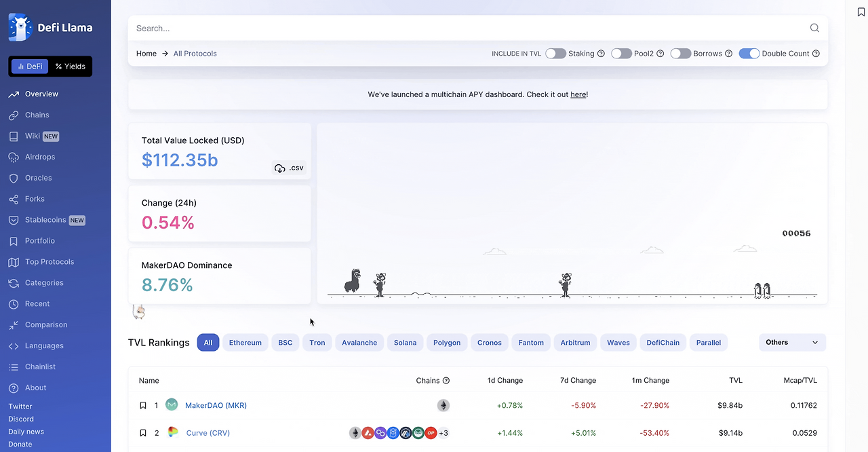Go to Home breadcrumb
Viewport: 868px width, 452px height.
[146, 54]
